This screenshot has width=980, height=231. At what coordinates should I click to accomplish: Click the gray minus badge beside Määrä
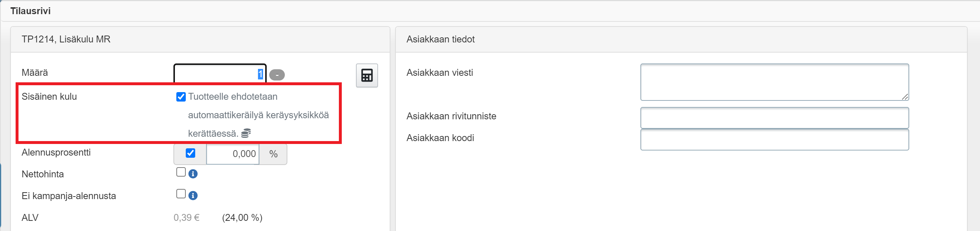click(276, 75)
